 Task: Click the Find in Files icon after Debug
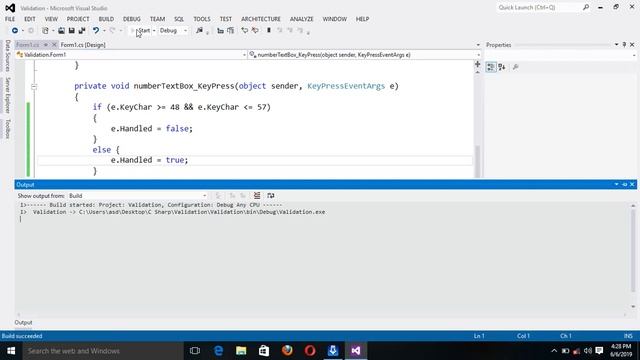200,31
